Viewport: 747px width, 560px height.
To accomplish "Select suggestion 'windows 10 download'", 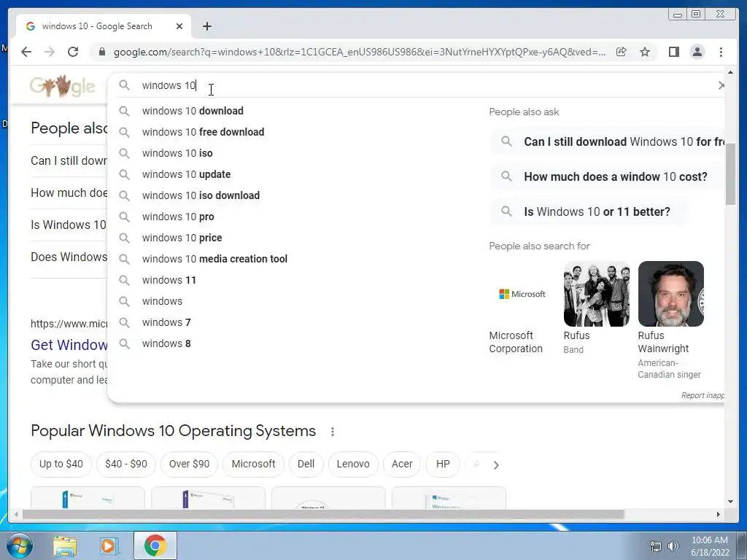I will (193, 111).
